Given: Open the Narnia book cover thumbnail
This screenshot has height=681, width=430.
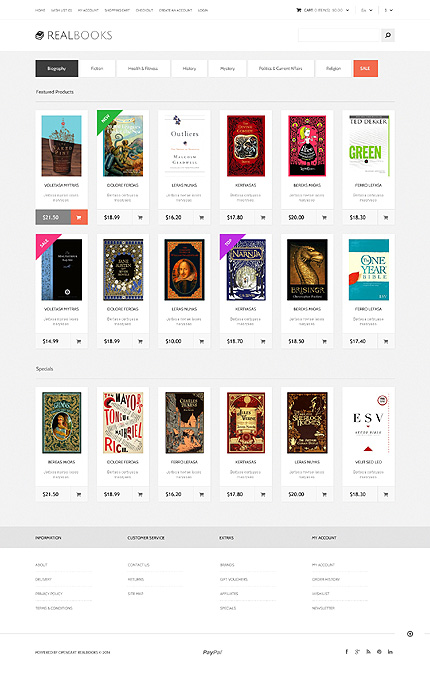Looking at the screenshot, I should [246, 270].
